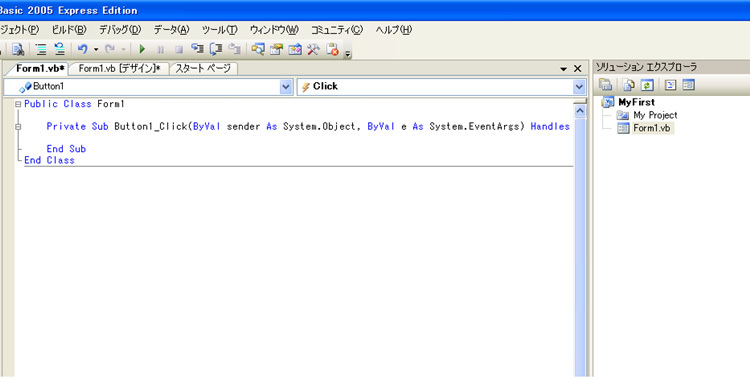Open the プロジェクト(P) menu
750x379 pixels.
[x=19, y=30]
